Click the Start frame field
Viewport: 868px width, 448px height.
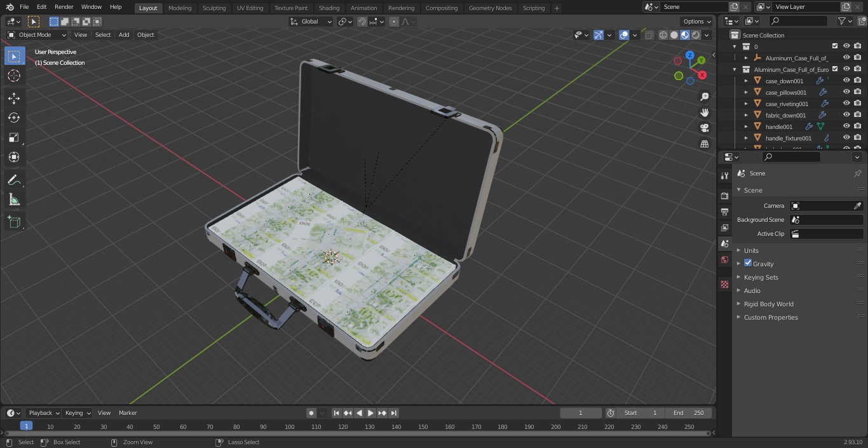641,413
